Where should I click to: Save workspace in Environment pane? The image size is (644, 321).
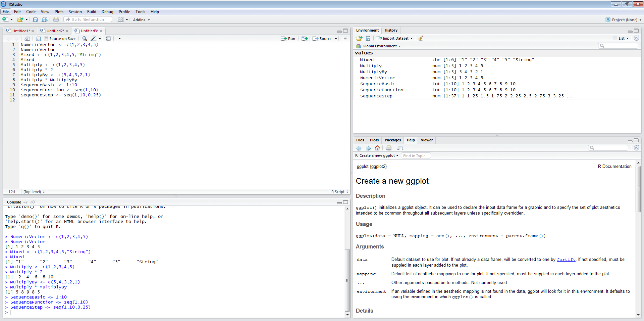pos(368,38)
